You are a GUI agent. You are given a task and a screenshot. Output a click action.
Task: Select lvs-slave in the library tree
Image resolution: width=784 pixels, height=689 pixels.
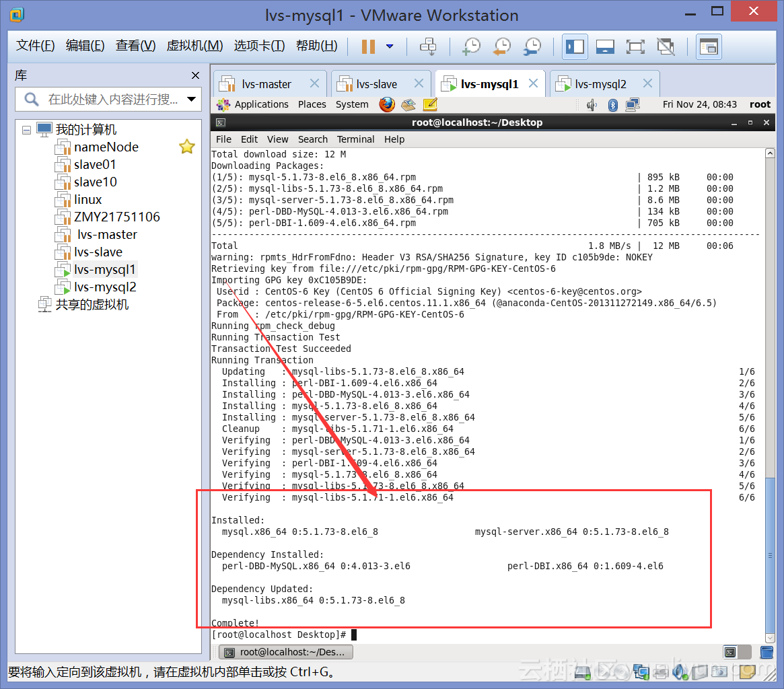click(x=98, y=252)
